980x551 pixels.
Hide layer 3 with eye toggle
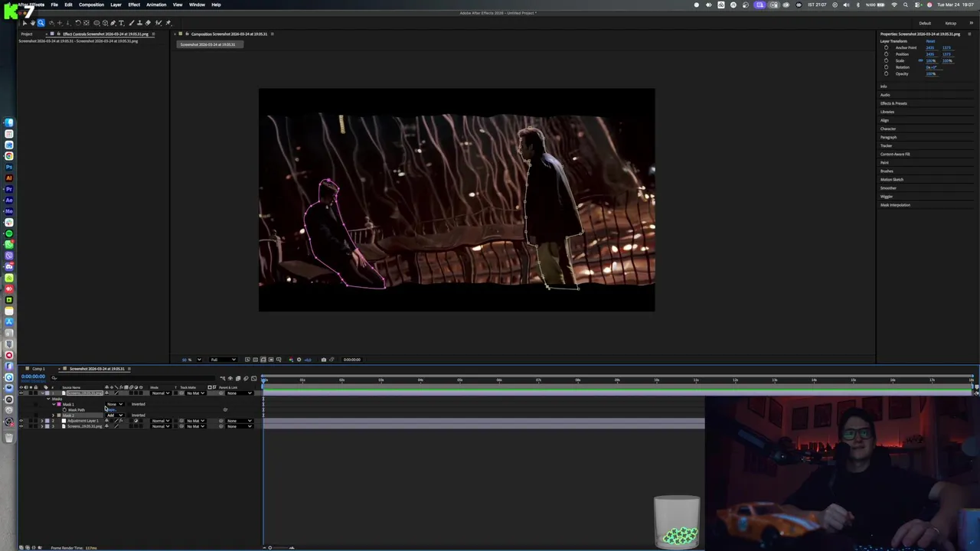pyautogui.click(x=21, y=426)
